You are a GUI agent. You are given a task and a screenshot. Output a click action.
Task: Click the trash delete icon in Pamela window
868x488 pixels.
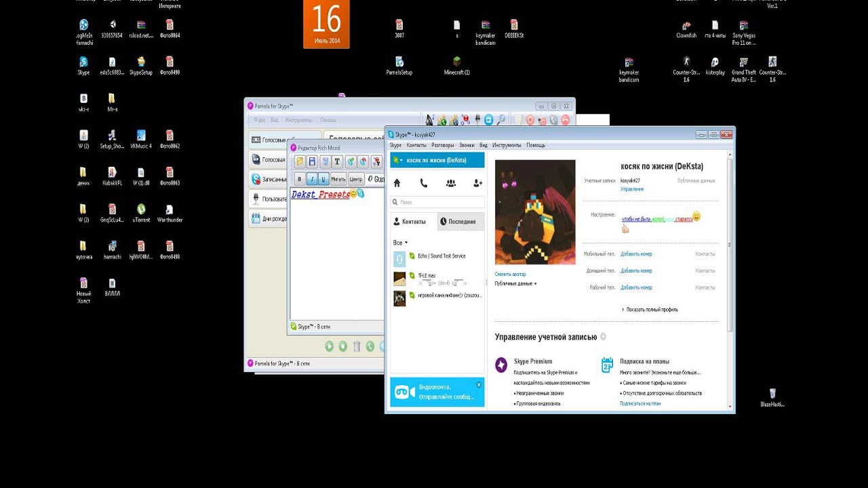coord(357,346)
